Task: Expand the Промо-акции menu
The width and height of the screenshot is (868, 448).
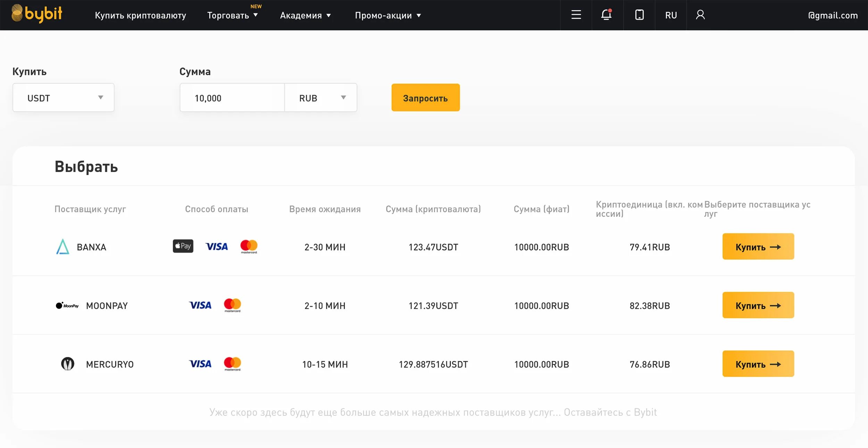Action: click(x=387, y=15)
